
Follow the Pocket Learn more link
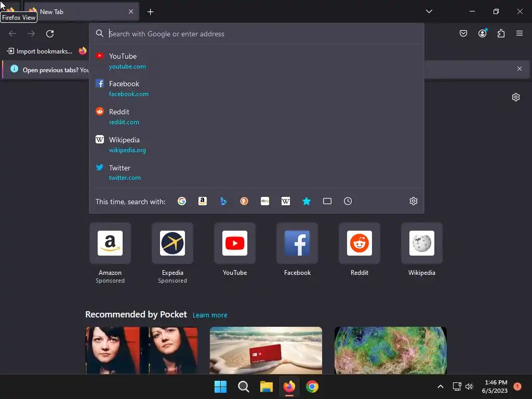[210, 315]
